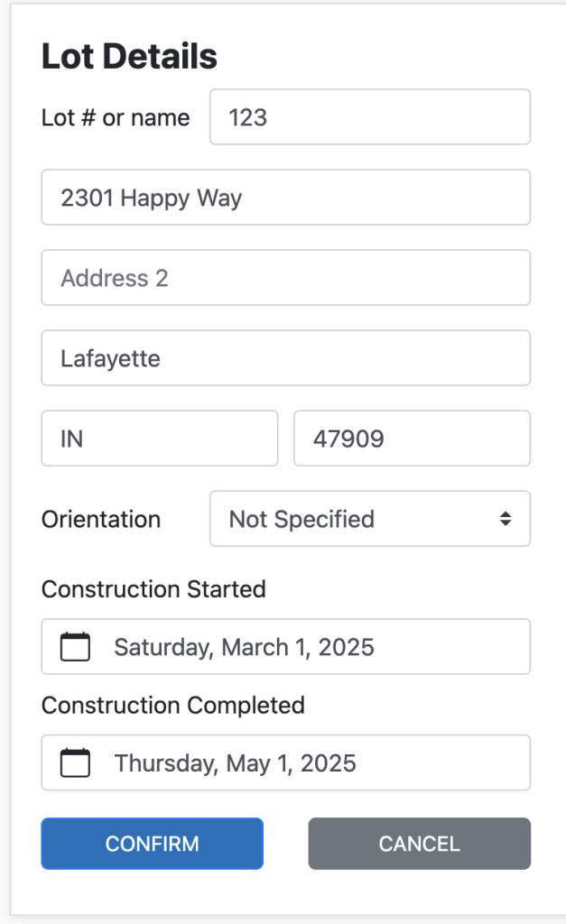The width and height of the screenshot is (566, 924).
Task: Click the Construction Completed label
Action: click(x=172, y=705)
